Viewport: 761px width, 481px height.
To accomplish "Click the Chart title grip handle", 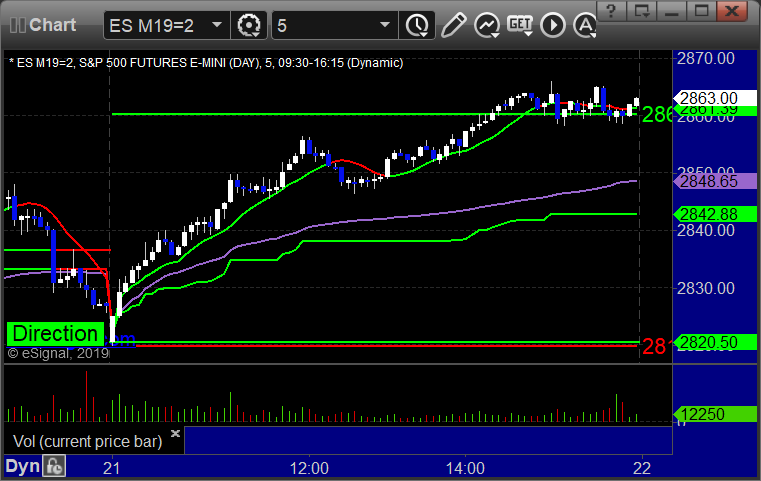I will coord(18,25).
